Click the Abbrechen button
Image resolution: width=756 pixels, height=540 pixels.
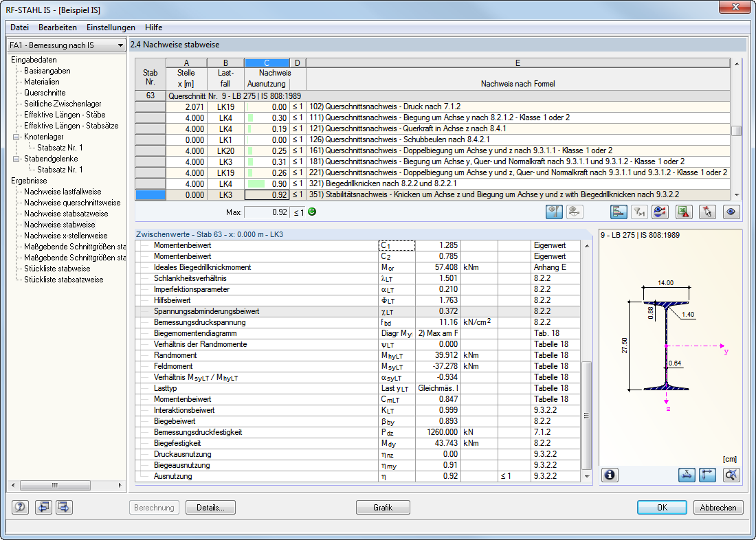click(718, 507)
